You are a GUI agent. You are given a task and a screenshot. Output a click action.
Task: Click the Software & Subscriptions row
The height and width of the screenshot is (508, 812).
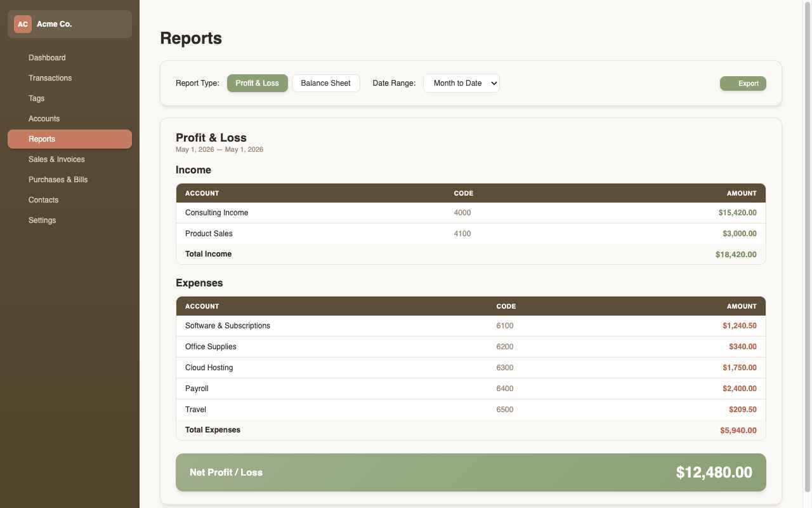click(471, 326)
